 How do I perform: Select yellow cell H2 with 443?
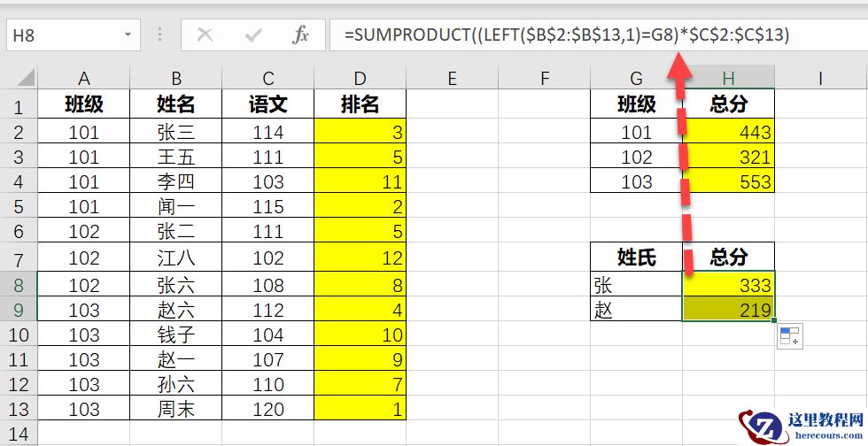(728, 133)
